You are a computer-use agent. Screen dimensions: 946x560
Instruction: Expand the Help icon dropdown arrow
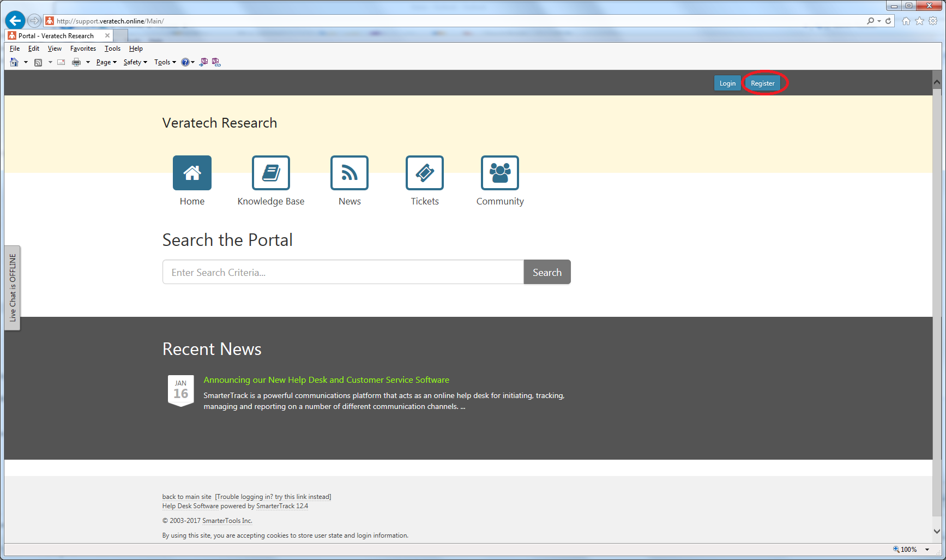click(x=193, y=62)
